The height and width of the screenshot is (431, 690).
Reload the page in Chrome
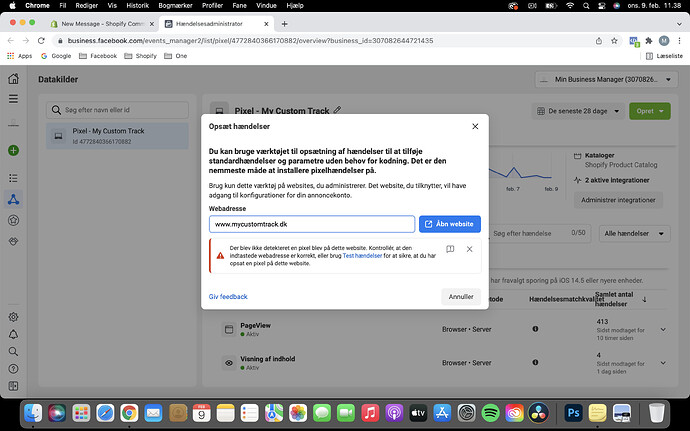[41, 41]
